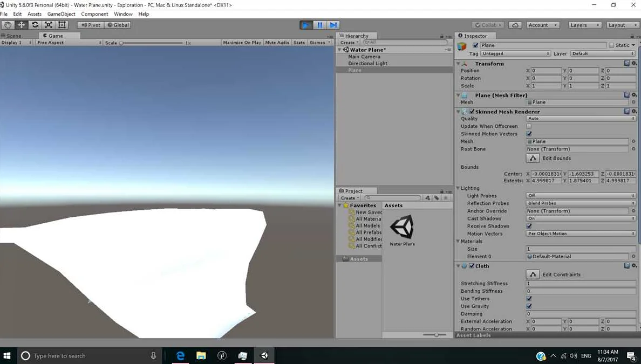This screenshot has width=641, height=364.
Task: Select Directional Light in Hierarchy
Action: click(367, 63)
